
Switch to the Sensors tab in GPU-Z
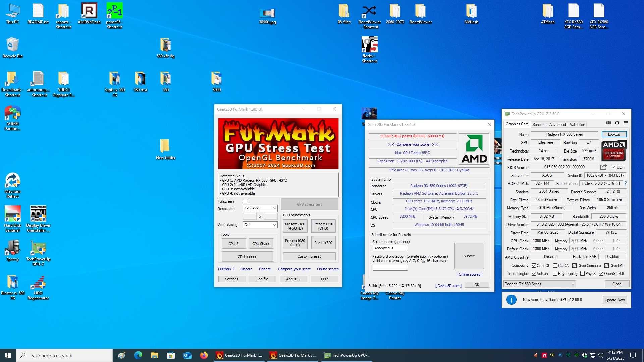click(539, 125)
